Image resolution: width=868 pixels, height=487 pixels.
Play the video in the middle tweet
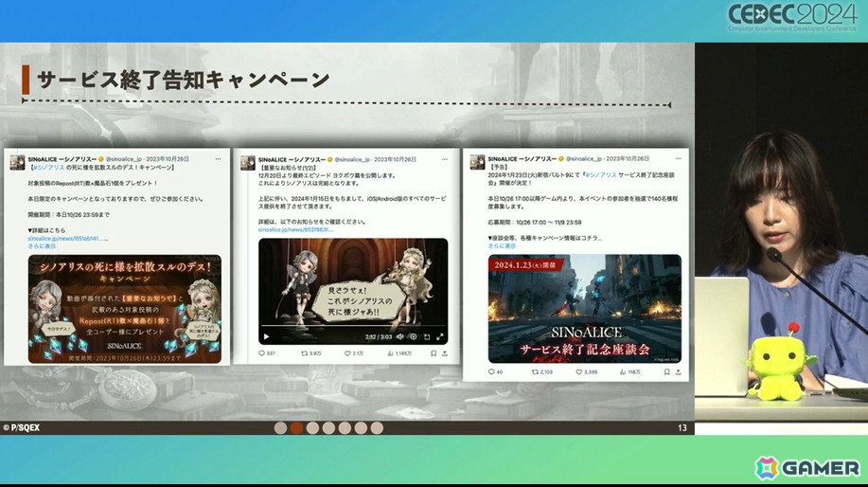[266, 336]
